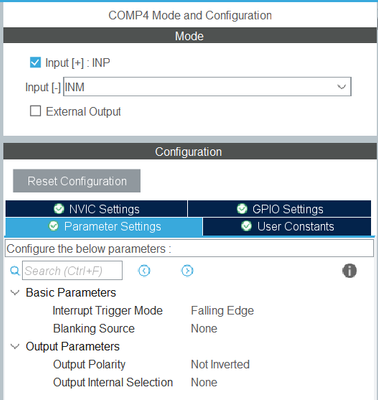
Task: Click Parameter Settings green check icon
Action: (54, 226)
